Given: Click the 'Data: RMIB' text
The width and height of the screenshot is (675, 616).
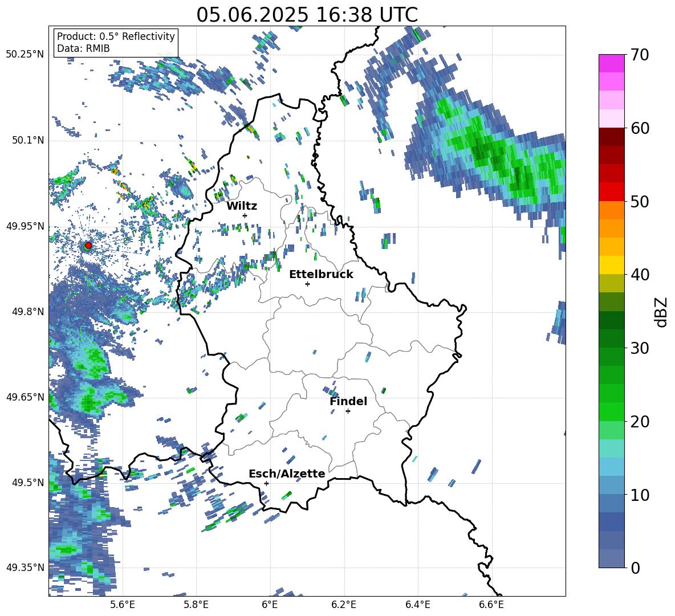Looking at the screenshot, I should pos(83,48).
